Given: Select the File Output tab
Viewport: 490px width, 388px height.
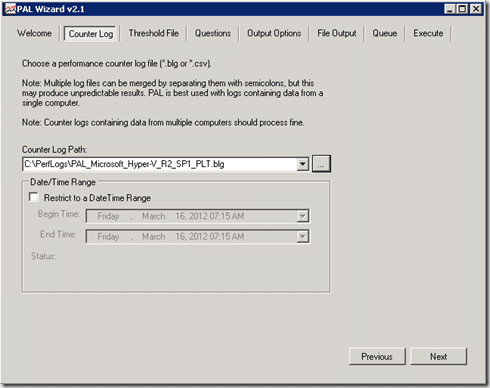Looking at the screenshot, I should click(337, 33).
